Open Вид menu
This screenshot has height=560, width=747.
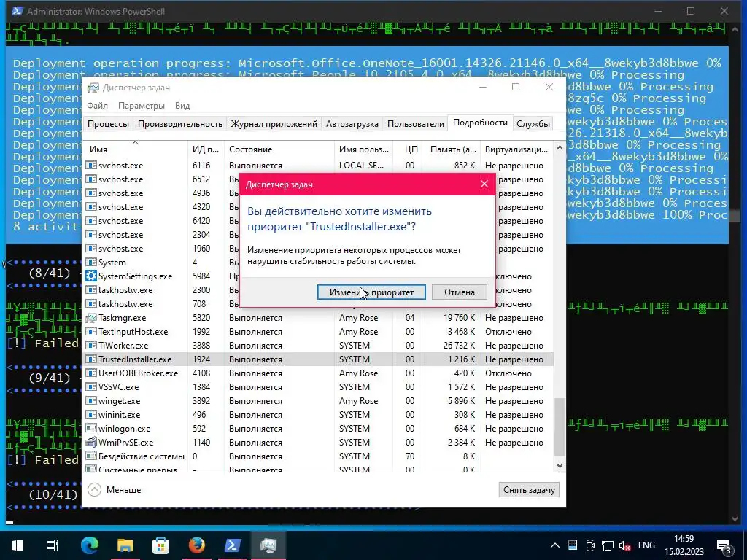182,105
